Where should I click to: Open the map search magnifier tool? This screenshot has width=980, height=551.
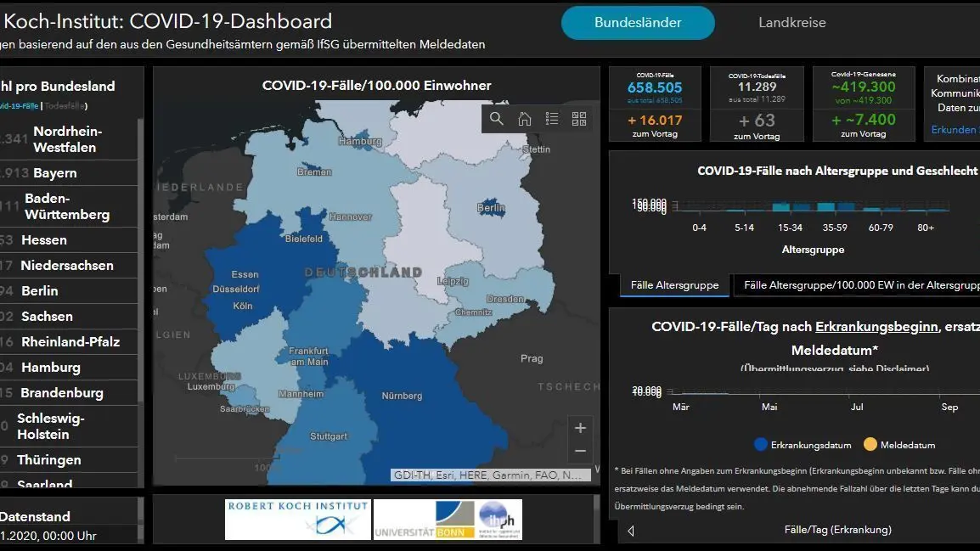(496, 119)
